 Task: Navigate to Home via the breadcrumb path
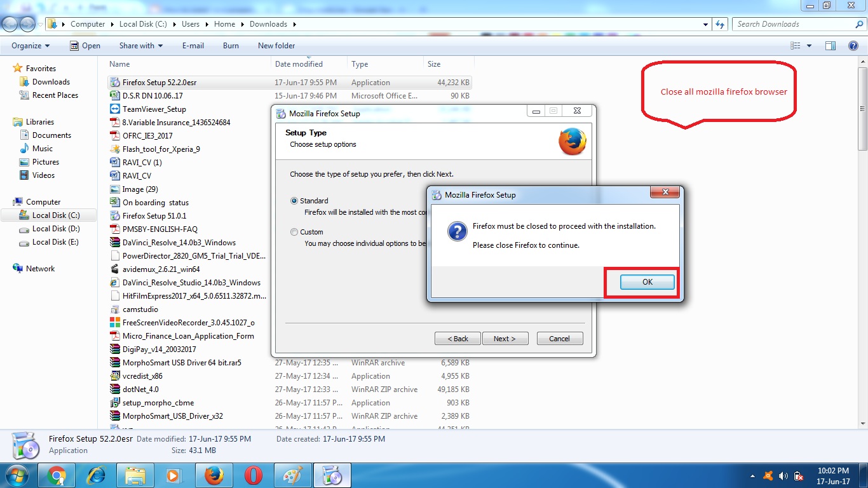[224, 24]
